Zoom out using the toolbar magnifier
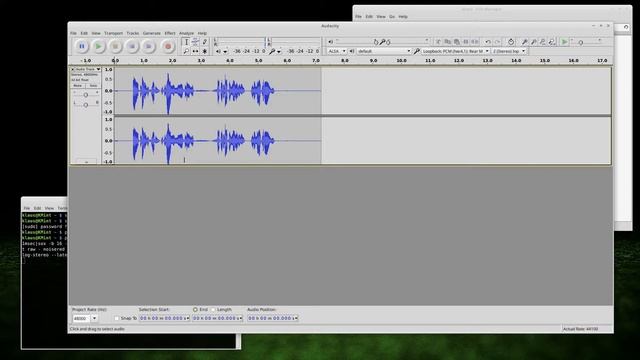The image size is (640, 360). (533, 42)
